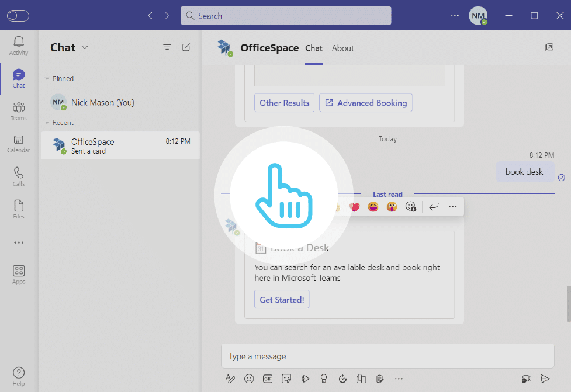Viewport: 571px width, 392px height.
Task: Start a new chat with the compose icon
Action: (186, 47)
